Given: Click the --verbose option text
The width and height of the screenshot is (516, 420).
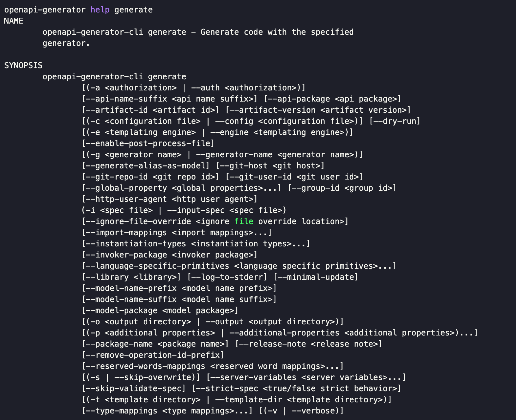Looking at the screenshot, I should coord(313,411).
